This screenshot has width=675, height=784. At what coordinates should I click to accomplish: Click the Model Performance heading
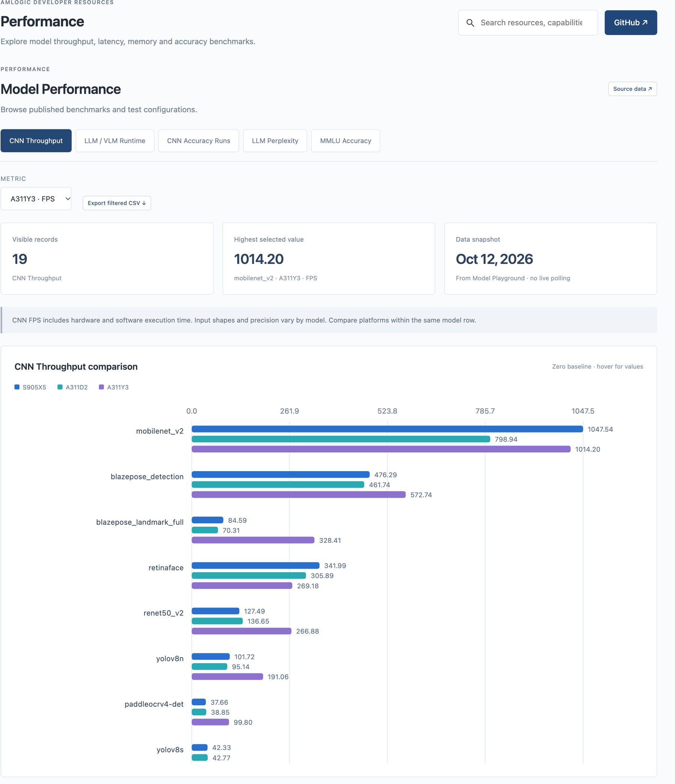(60, 89)
